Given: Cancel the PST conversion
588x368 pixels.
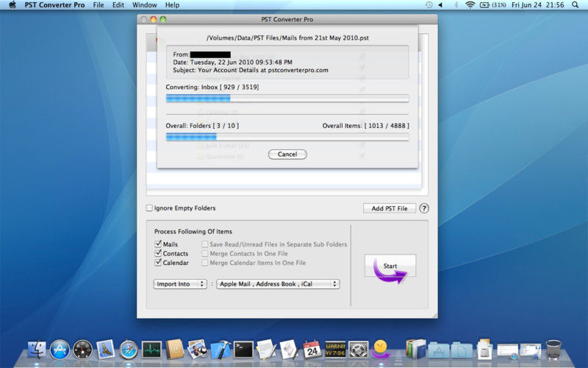Looking at the screenshot, I should 287,155.
